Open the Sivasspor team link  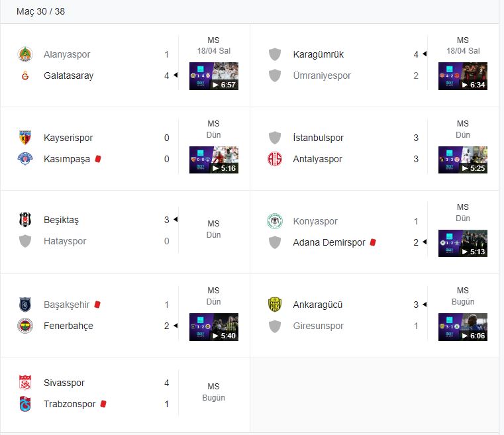[x=64, y=383]
